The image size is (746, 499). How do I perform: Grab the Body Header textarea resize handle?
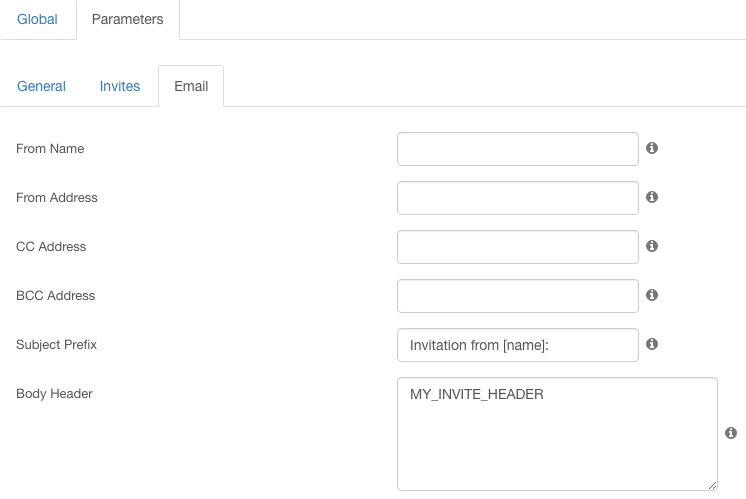pos(712,485)
